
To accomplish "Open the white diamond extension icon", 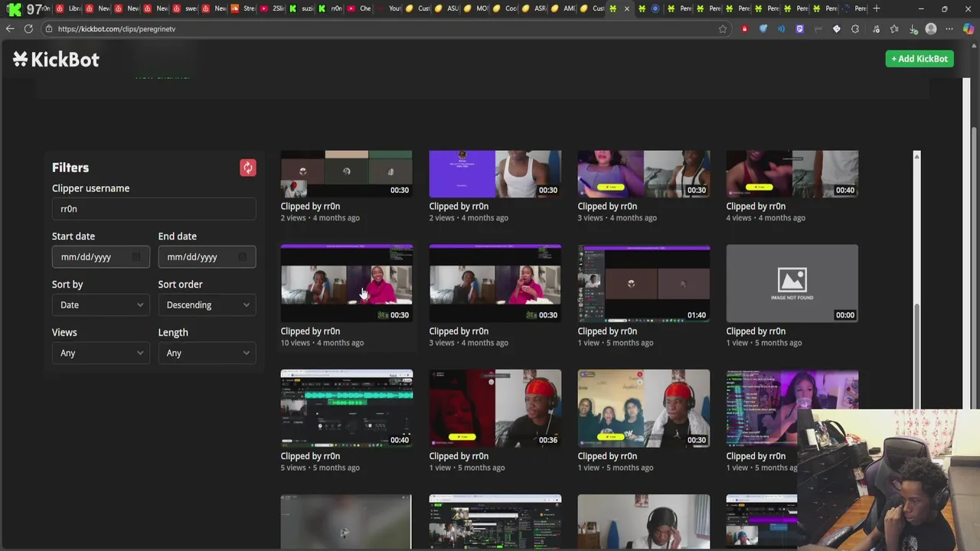I will tap(836, 29).
